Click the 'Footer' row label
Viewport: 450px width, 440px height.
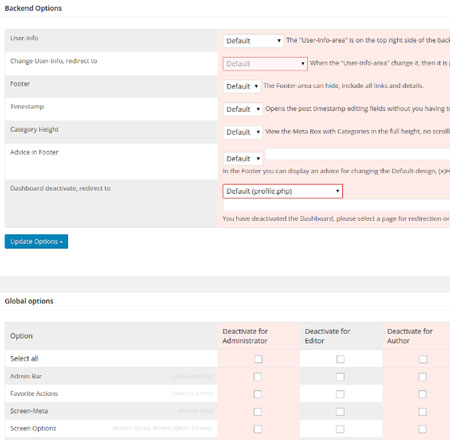point(20,84)
